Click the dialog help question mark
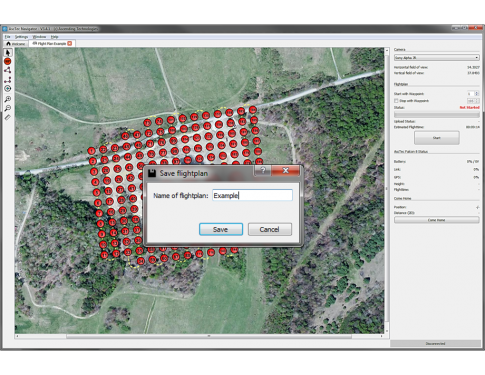The height and width of the screenshot is (375, 485). pyautogui.click(x=263, y=170)
